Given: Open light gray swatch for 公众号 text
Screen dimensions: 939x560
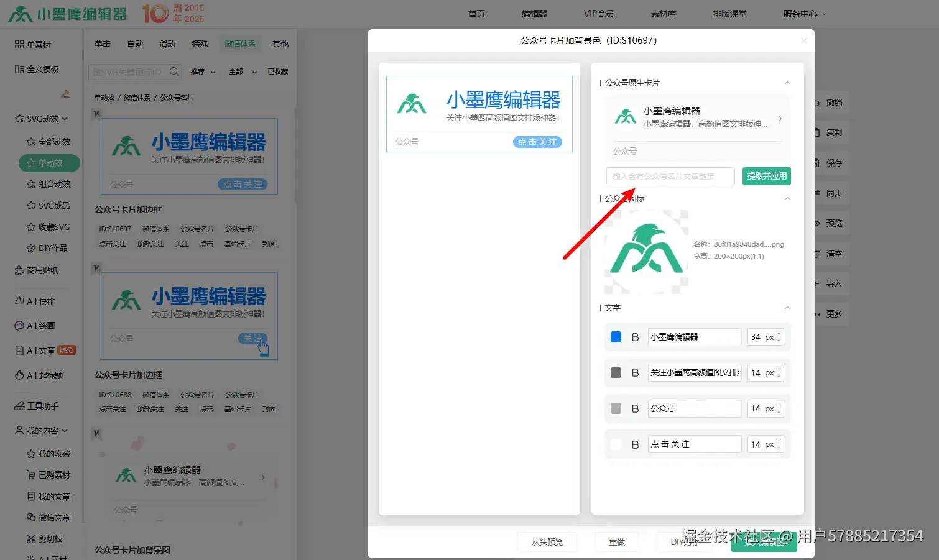Looking at the screenshot, I should pyautogui.click(x=616, y=408).
